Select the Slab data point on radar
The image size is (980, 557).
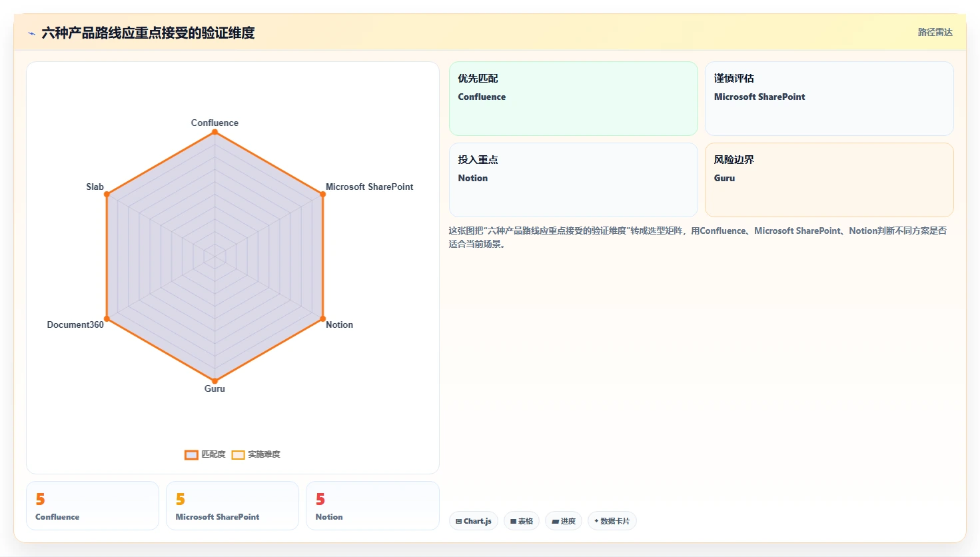tap(107, 195)
